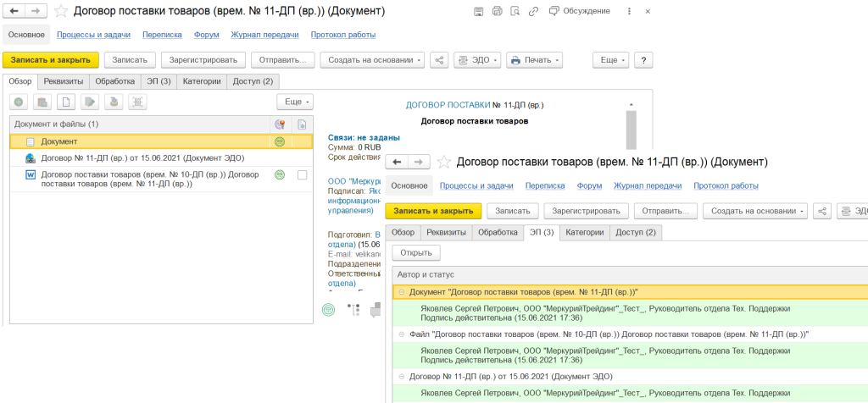Click the edit file icon with arrow

(90, 102)
